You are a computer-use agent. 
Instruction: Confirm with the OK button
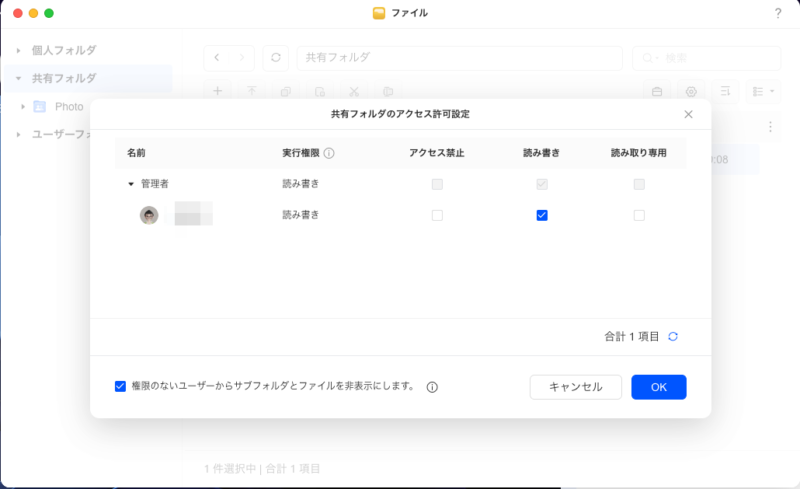coord(658,387)
